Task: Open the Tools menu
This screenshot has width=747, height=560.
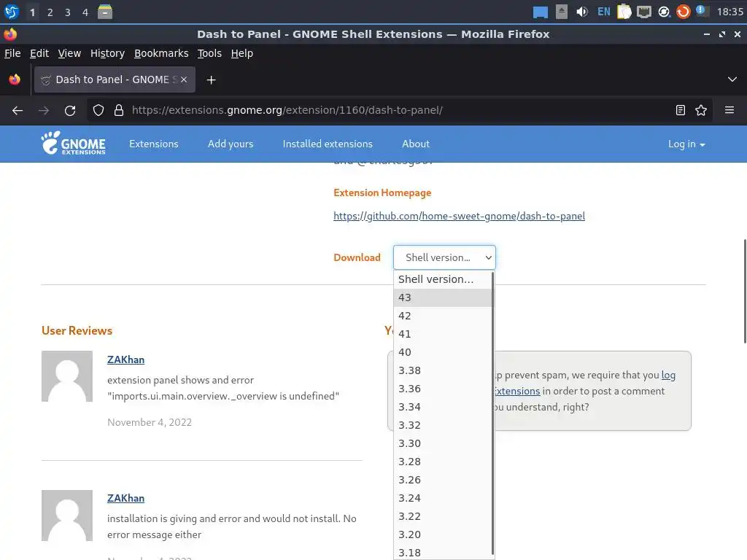Action: coord(209,53)
